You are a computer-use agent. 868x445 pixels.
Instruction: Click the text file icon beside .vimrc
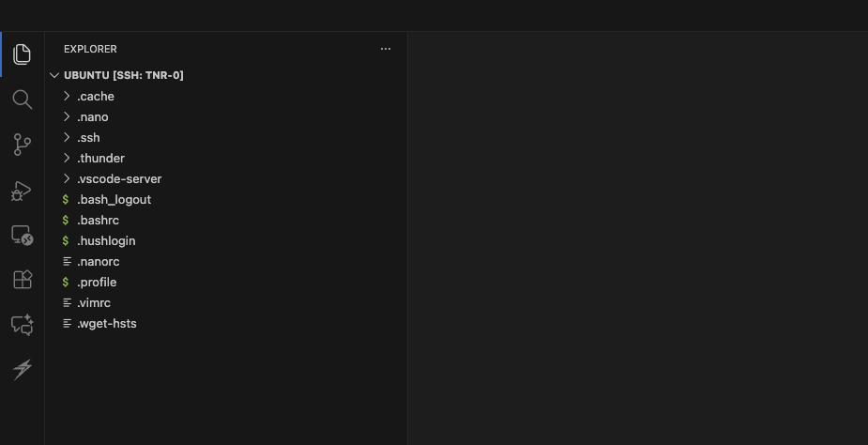pyautogui.click(x=67, y=303)
